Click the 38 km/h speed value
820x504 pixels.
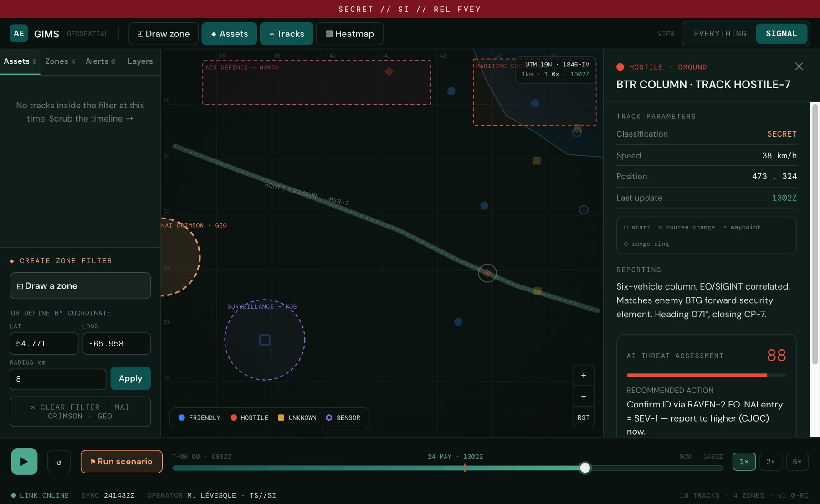(779, 155)
